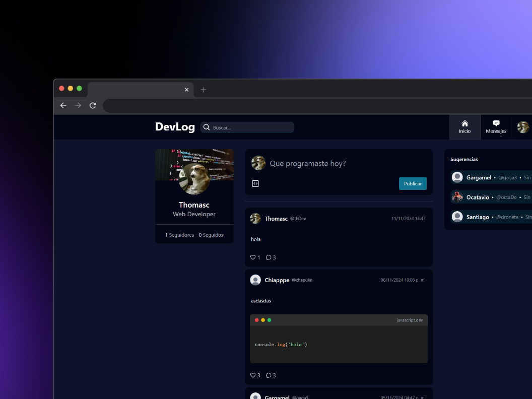Click the search magnifier icon
Viewport: 532px width, 399px height.
click(x=206, y=127)
